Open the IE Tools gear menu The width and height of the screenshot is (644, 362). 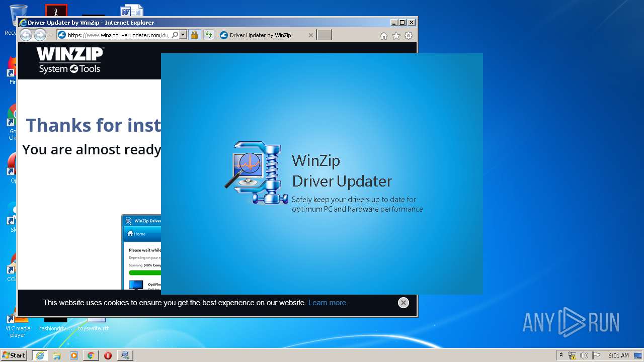[x=409, y=36]
